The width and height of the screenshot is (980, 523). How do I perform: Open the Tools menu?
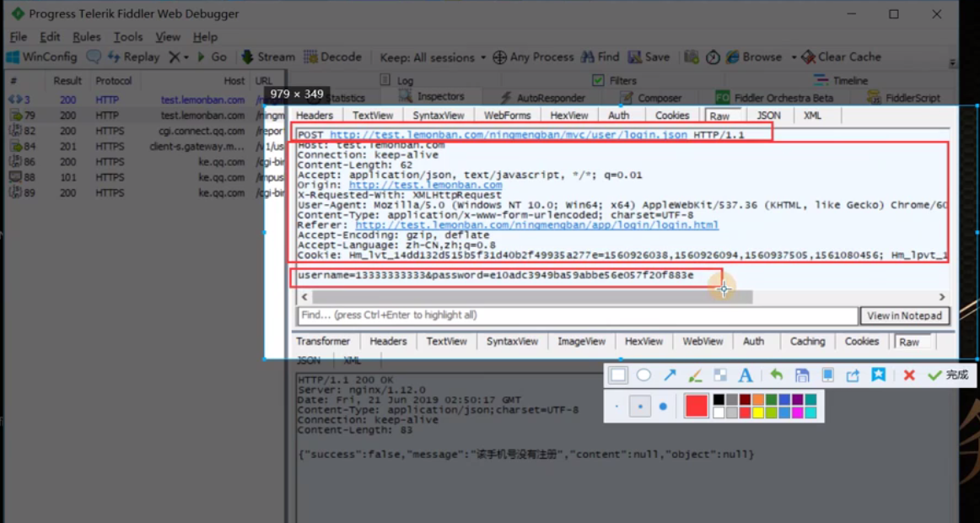128,37
